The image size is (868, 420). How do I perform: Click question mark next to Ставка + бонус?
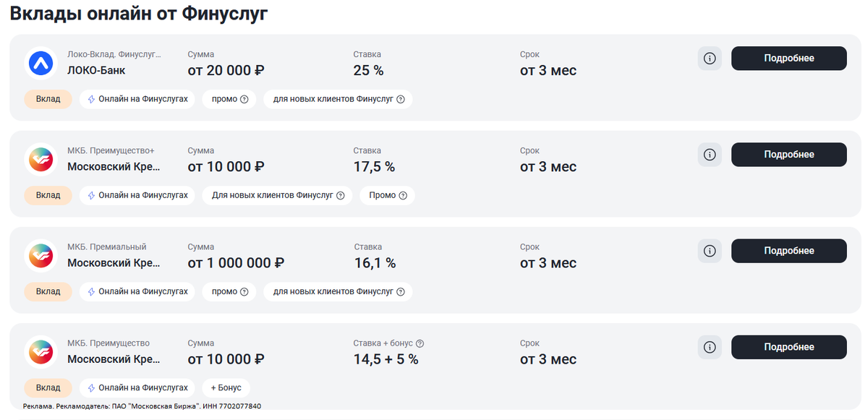pos(420,343)
